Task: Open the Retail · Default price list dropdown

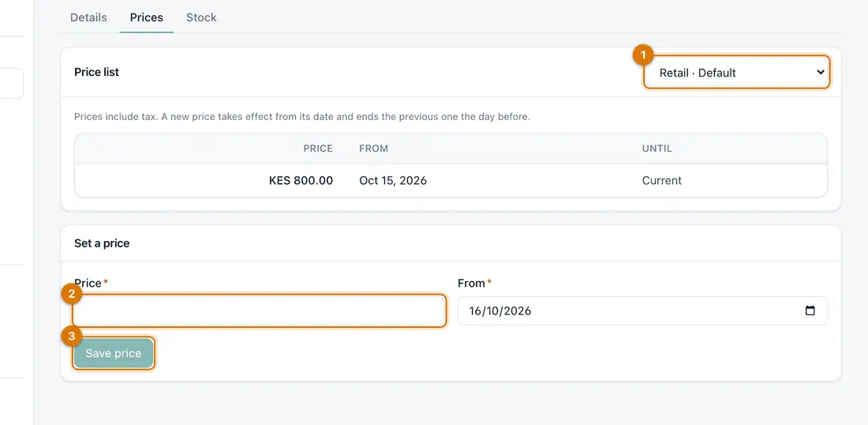Action: [x=736, y=73]
